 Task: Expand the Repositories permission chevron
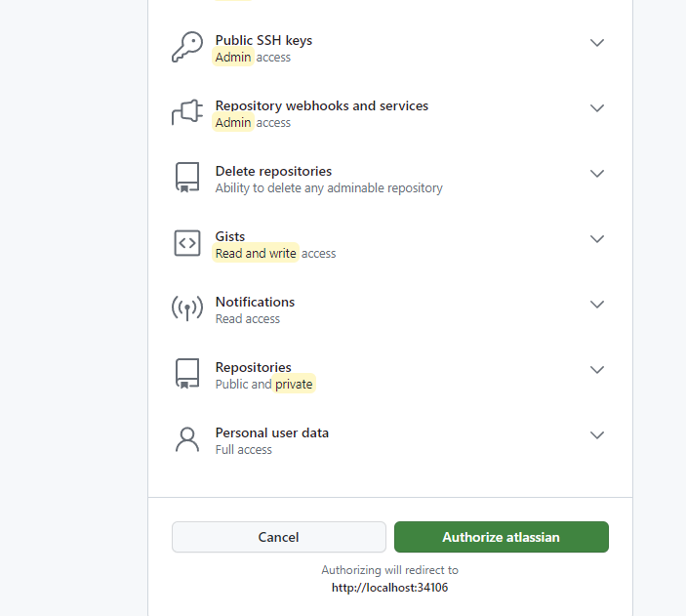coord(597,370)
